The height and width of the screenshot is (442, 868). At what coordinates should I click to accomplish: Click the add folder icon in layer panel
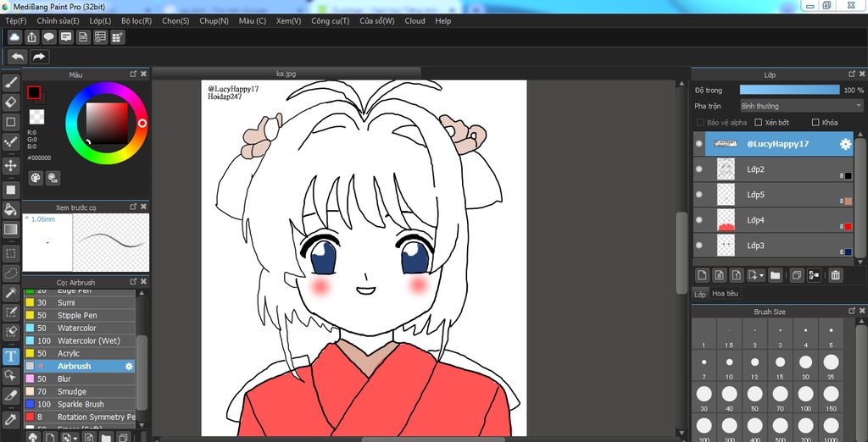coord(775,275)
